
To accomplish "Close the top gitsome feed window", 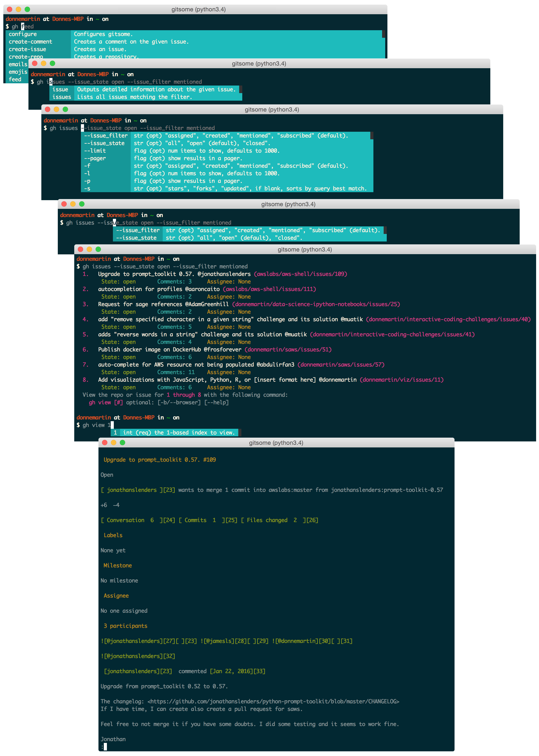I will coord(10,9).
